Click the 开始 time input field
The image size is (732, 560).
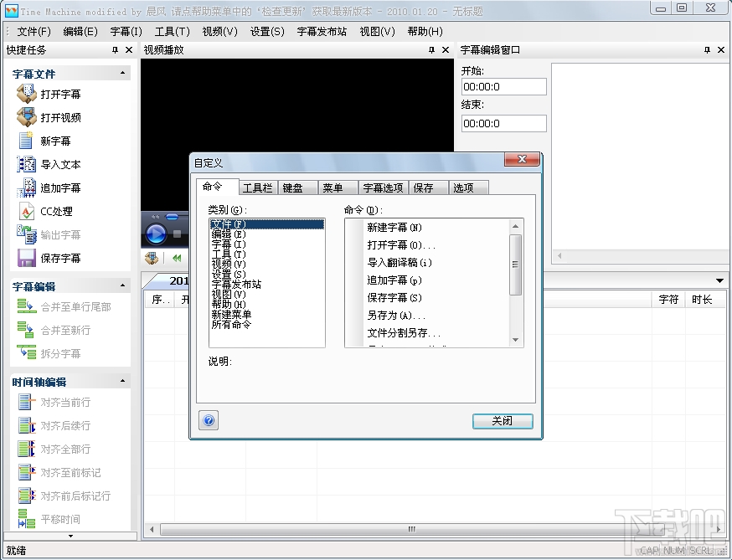(503, 87)
